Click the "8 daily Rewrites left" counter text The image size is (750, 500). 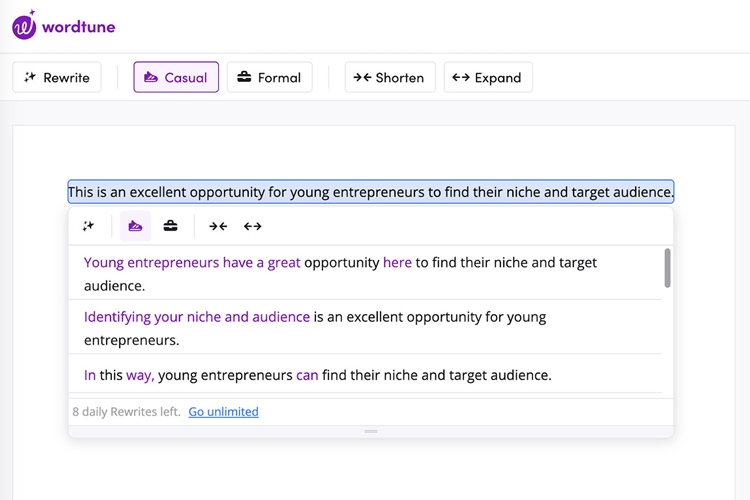126,411
